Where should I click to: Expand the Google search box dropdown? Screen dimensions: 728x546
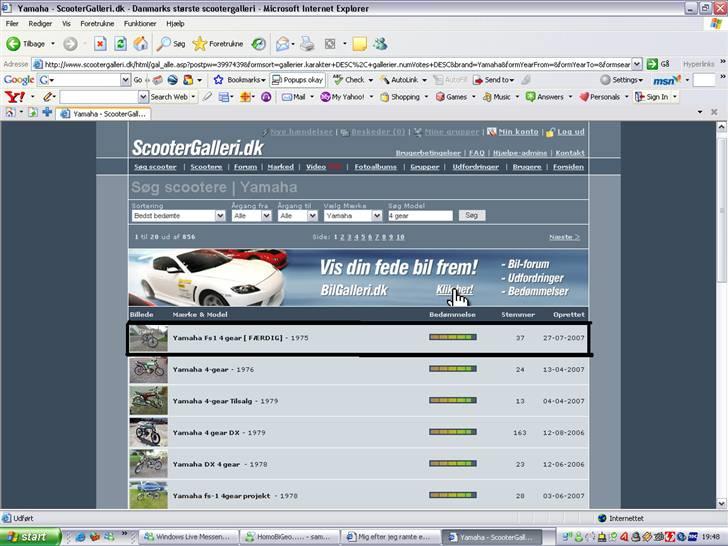point(125,80)
